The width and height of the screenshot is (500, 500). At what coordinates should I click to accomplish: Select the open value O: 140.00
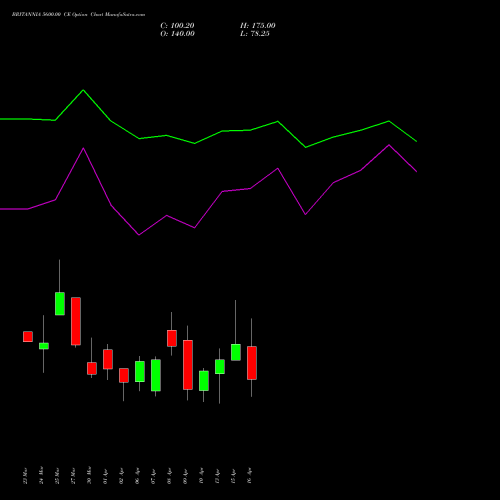coord(177,34)
